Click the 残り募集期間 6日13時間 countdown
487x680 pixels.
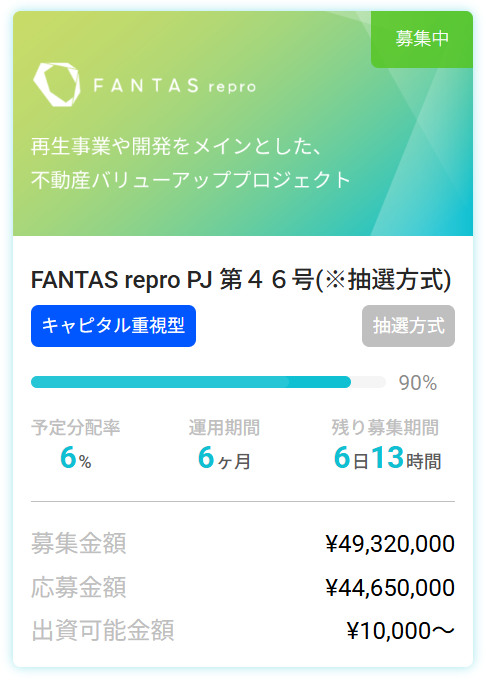click(x=387, y=458)
